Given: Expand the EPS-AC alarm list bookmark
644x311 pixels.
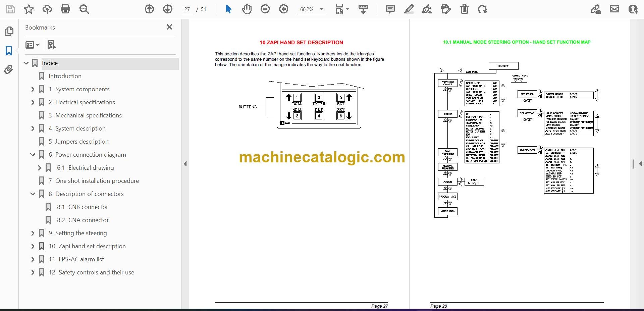Looking at the screenshot, I should (33, 259).
